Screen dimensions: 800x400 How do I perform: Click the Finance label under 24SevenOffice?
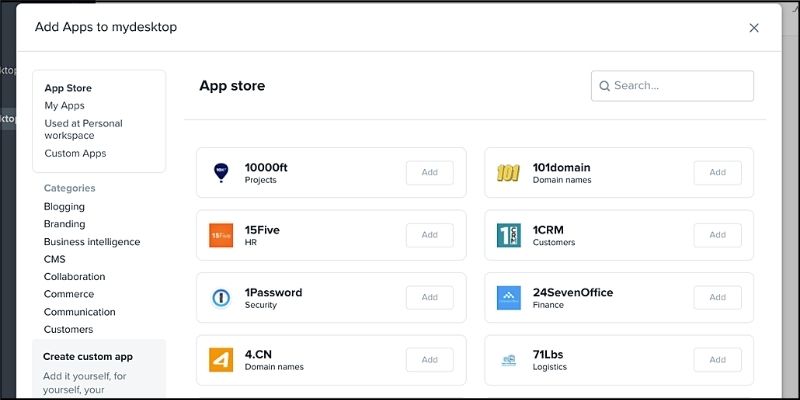pos(548,305)
